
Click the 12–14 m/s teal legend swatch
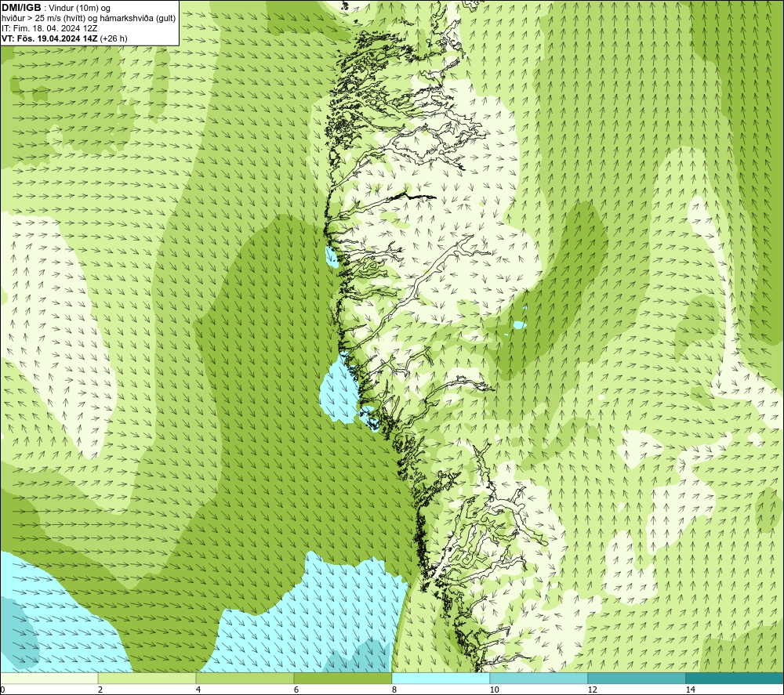[637, 679]
